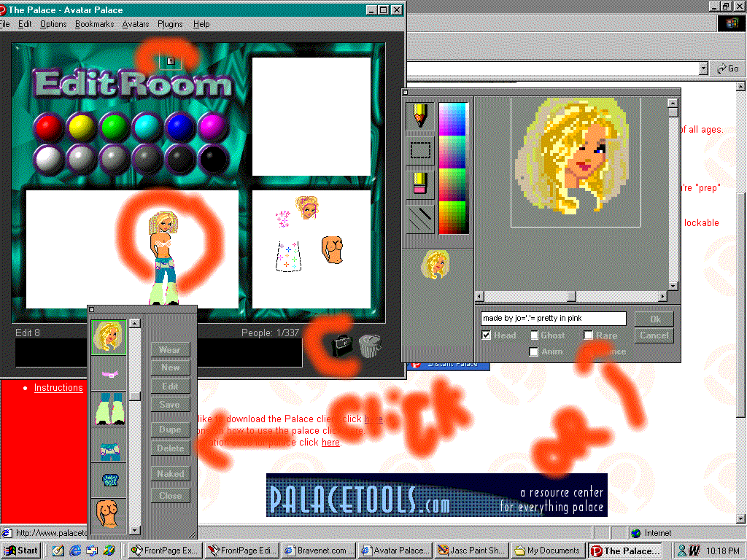
Task: Click the Naked button
Action: pos(170,474)
